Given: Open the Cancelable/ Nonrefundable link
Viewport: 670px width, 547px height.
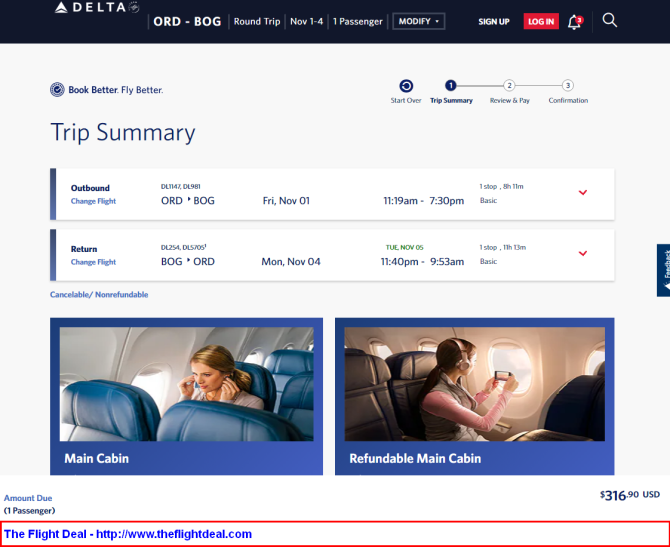Looking at the screenshot, I should point(99,294).
